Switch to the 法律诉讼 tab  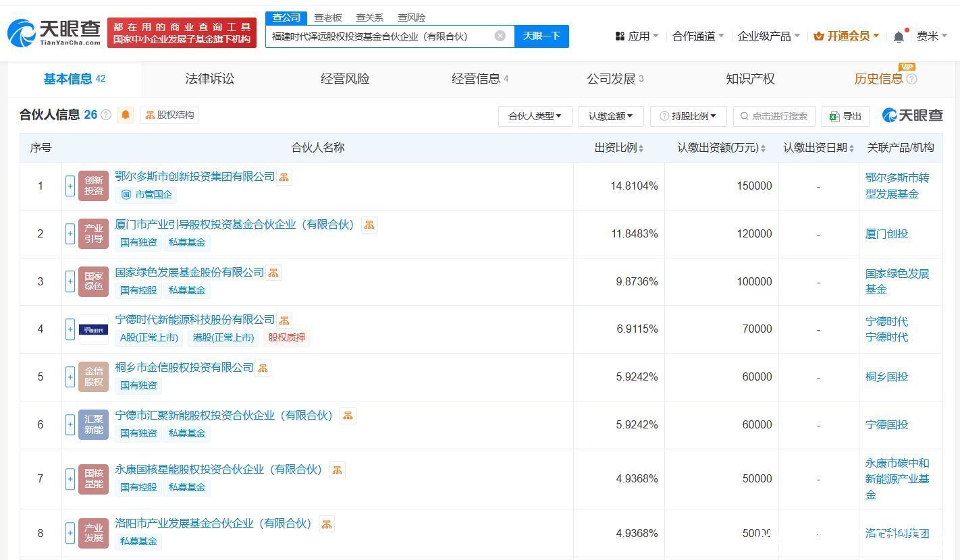[x=209, y=79]
